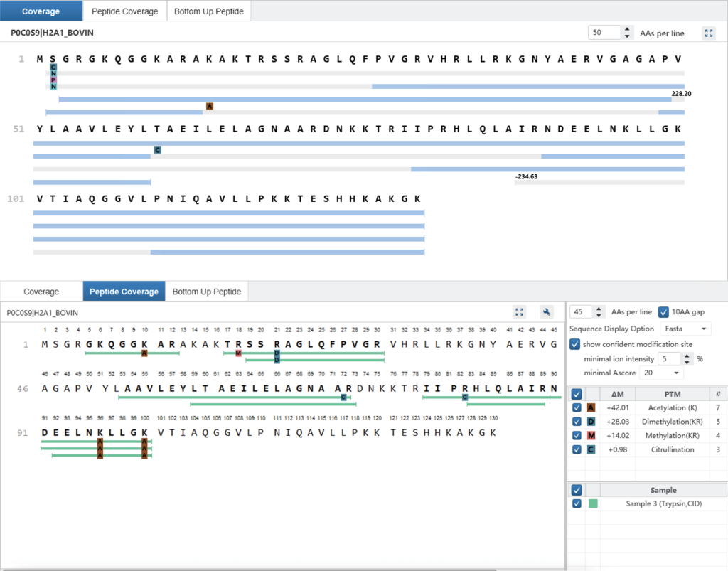Click the green Sample 3 color swatch
This screenshot has height=571, width=728.
pos(593,503)
